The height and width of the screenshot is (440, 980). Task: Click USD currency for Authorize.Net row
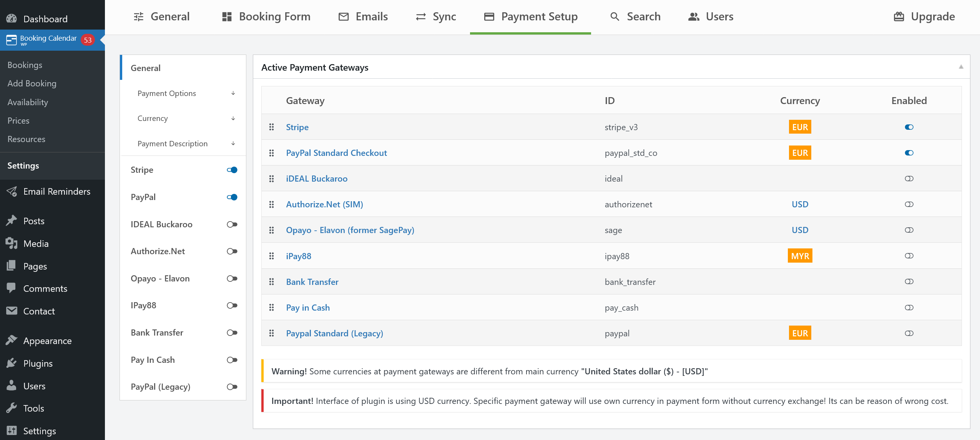point(800,204)
